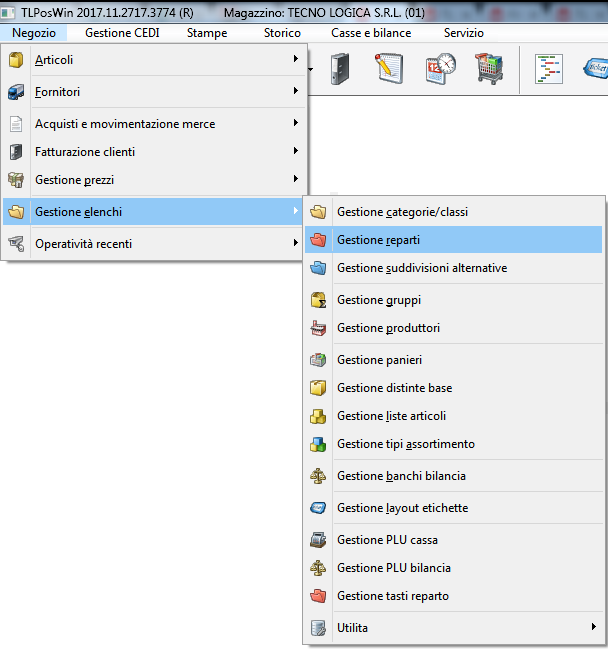Click the small toolbar dropdown arrow

coord(311,70)
